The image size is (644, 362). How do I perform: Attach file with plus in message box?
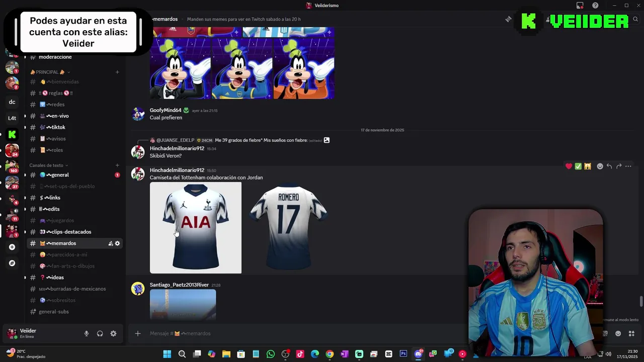138,333
